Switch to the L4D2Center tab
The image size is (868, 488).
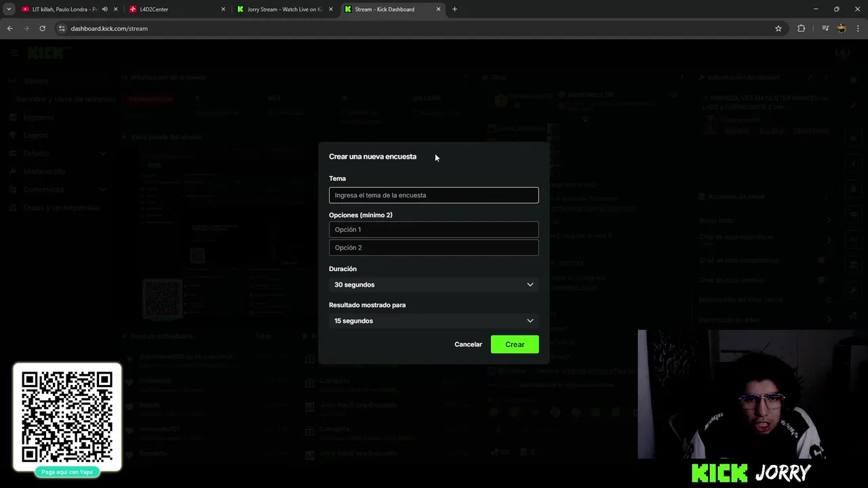pyautogui.click(x=177, y=9)
